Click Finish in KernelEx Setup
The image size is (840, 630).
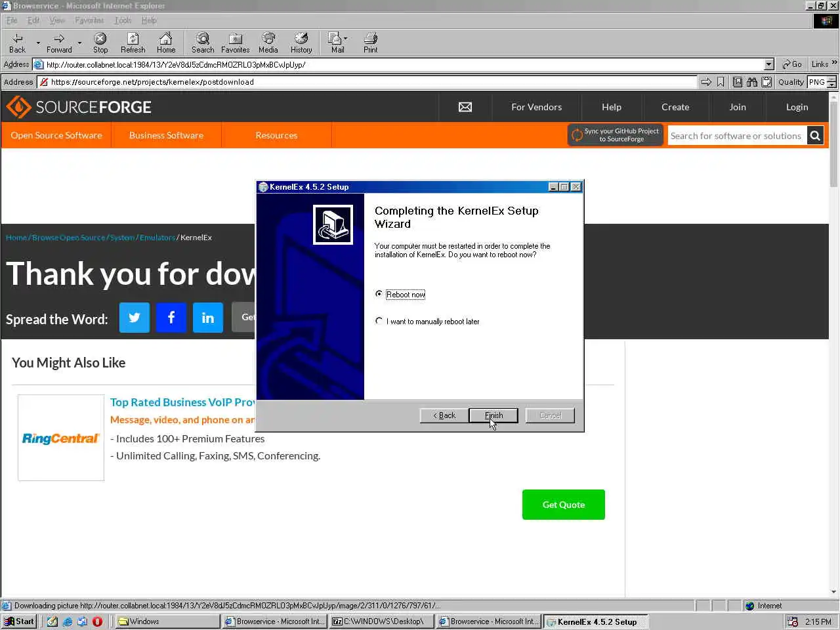pos(493,415)
